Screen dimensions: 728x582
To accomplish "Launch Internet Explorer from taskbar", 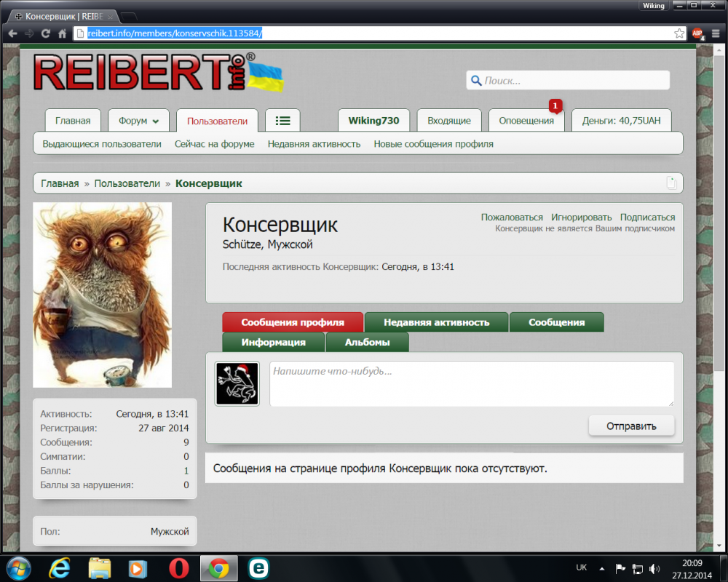I will pyautogui.click(x=60, y=568).
